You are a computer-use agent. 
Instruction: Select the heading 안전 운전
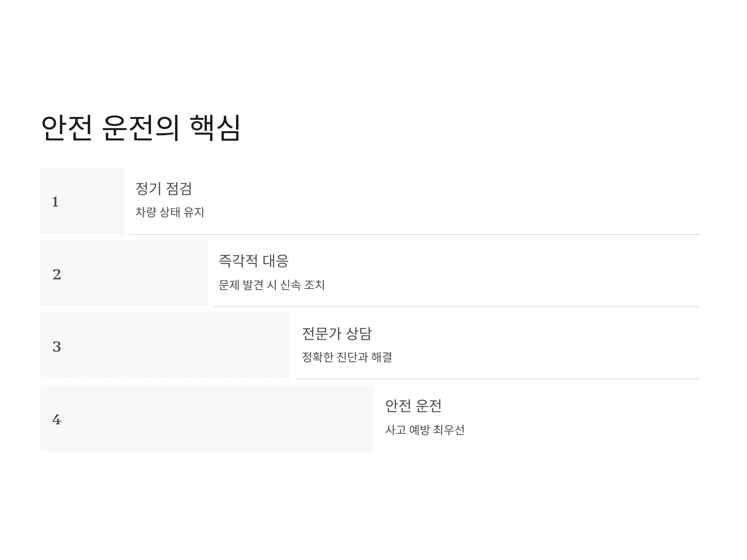tap(413, 406)
